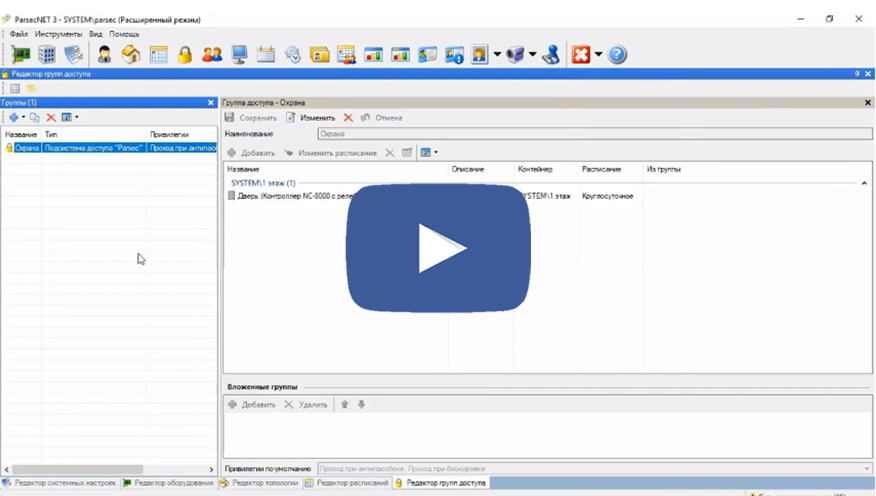Click the Изменить button
Screen dimensions: 876x496
pos(311,118)
